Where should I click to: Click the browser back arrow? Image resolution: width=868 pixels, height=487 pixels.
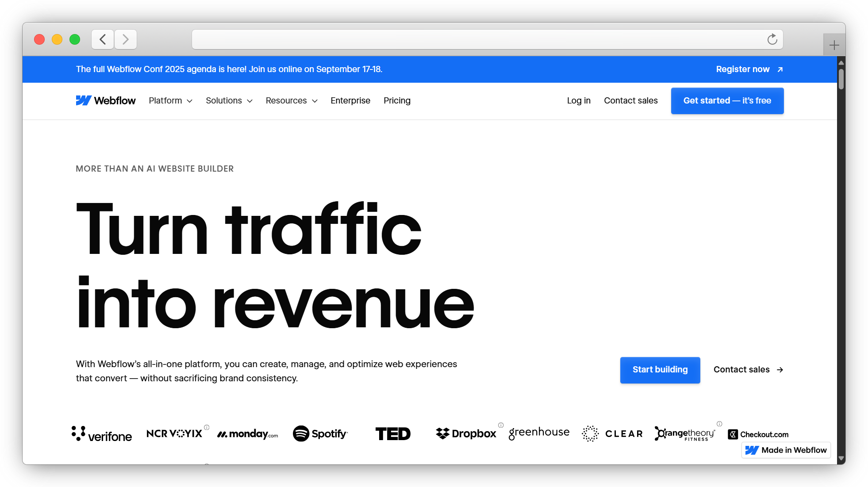(102, 39)
